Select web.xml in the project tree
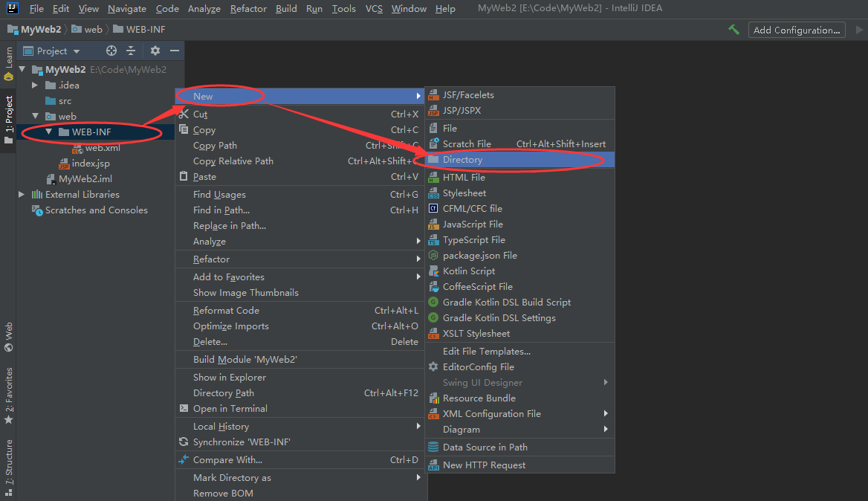 coord(97,148)
